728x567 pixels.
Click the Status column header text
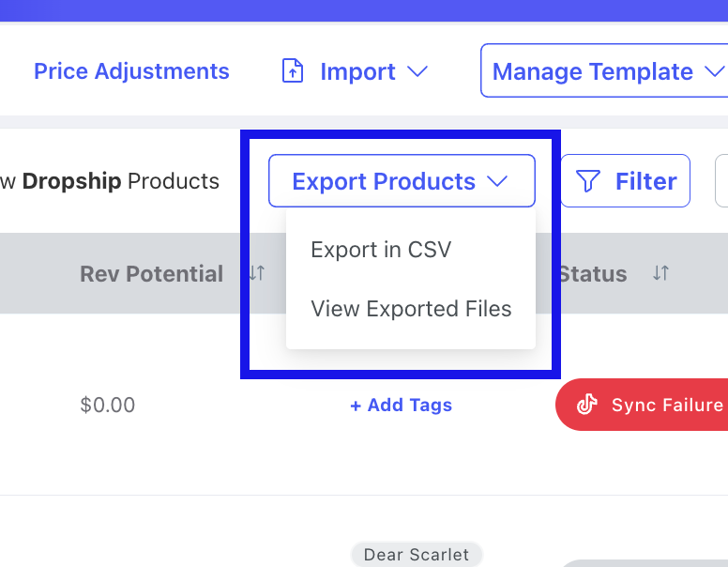592,274
